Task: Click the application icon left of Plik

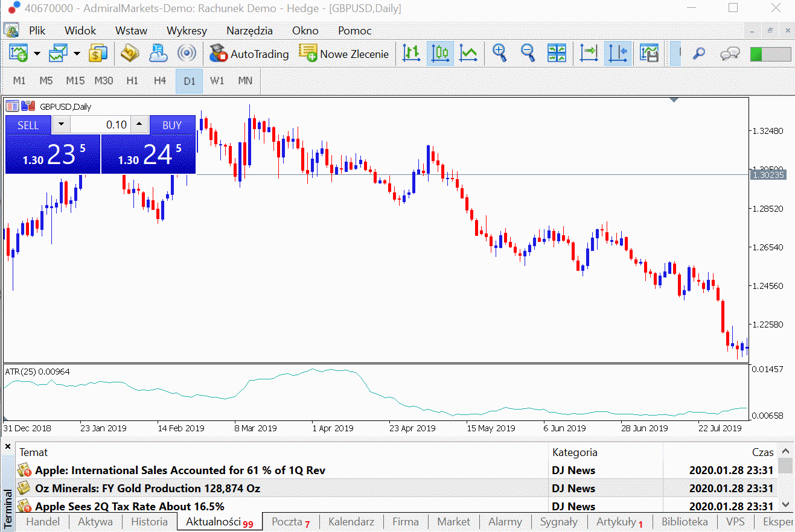Action: click(x=11, y=30)
